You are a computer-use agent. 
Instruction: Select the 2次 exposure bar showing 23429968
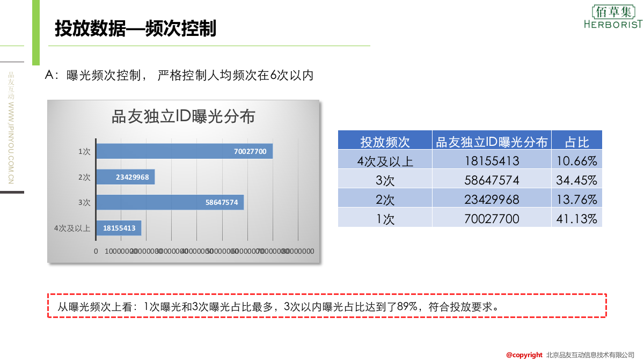click(x=125, y=176)
